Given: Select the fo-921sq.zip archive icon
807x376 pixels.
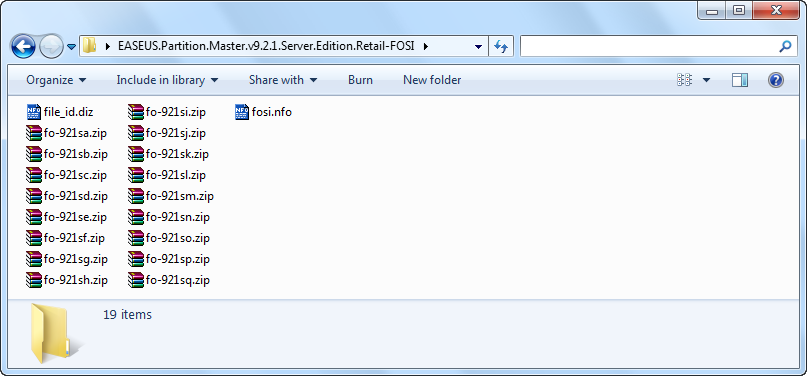Looking at the screenshot, I should click(x=135, y=280).
